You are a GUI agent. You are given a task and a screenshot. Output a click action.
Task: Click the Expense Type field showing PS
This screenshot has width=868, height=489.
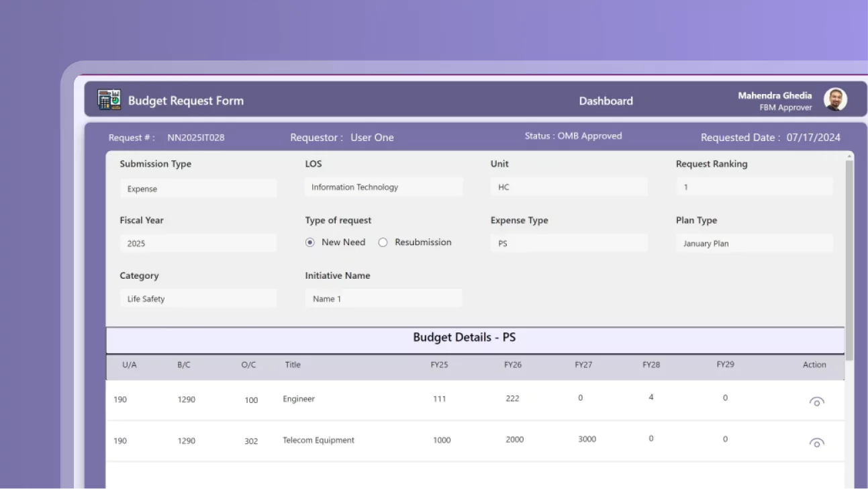click(x=569, y=243)
